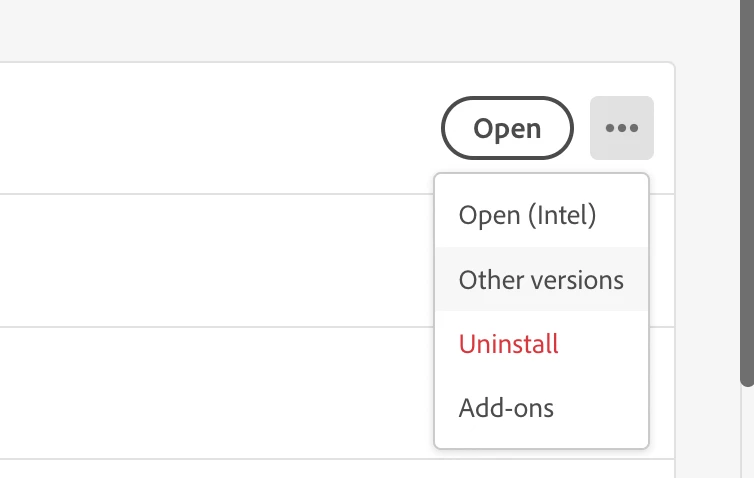Click the vertical scrollbar thumb
This screenshot has width=754, height=478.
point(747,190)
